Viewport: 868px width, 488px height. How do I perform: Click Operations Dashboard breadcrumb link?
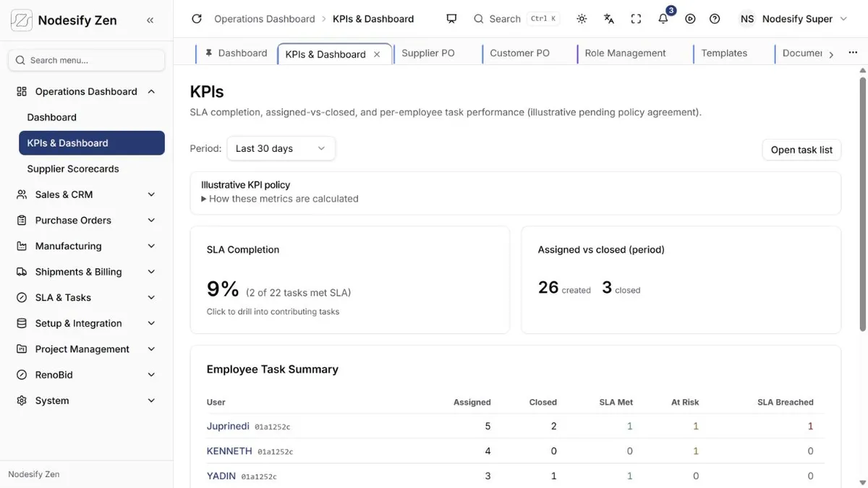coord(265,19)
